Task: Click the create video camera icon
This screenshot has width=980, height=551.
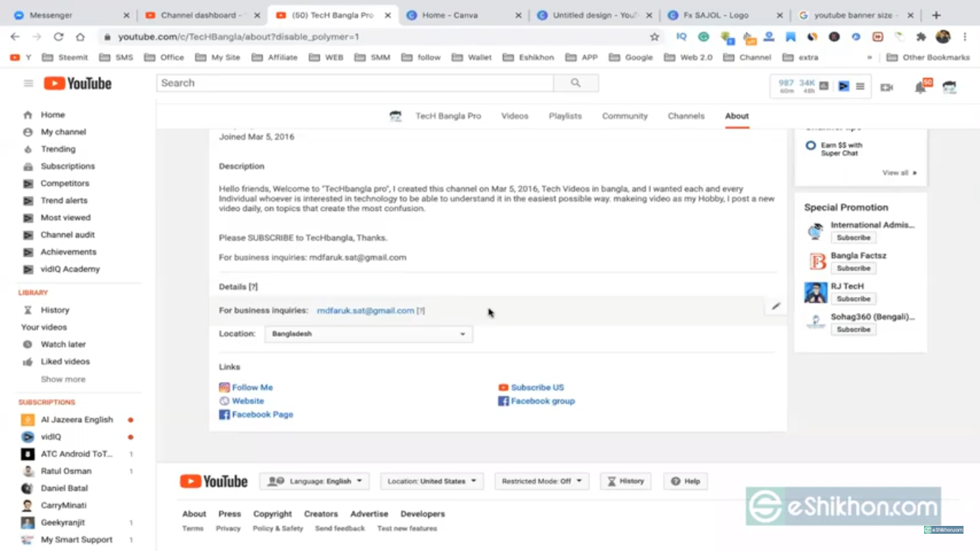Action: (887, 88)
